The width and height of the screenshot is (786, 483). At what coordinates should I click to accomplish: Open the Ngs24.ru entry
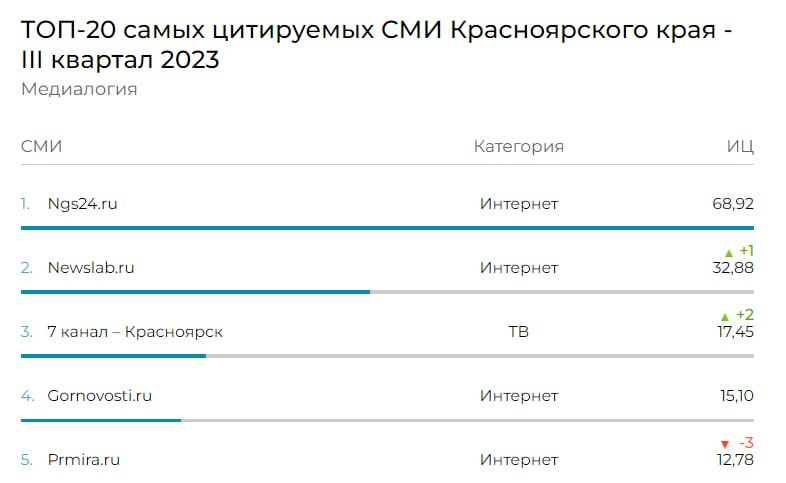pyautogui.click(x=82, y=204)
